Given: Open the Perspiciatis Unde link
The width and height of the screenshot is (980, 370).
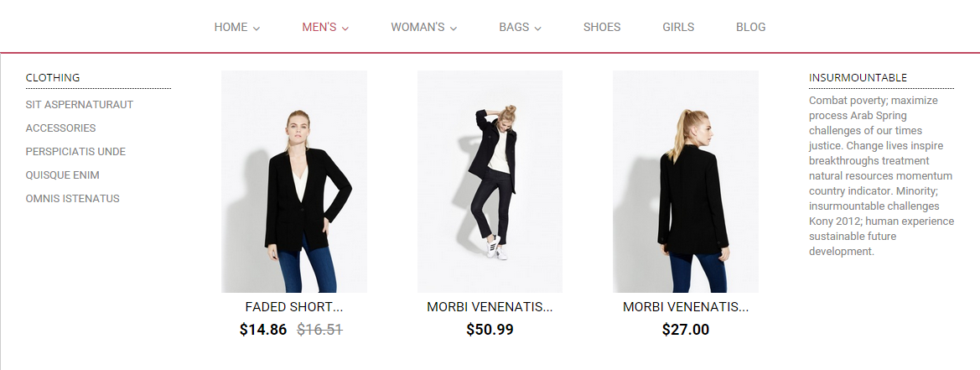Looking at the screenshot, I should [x=75, y=152].
